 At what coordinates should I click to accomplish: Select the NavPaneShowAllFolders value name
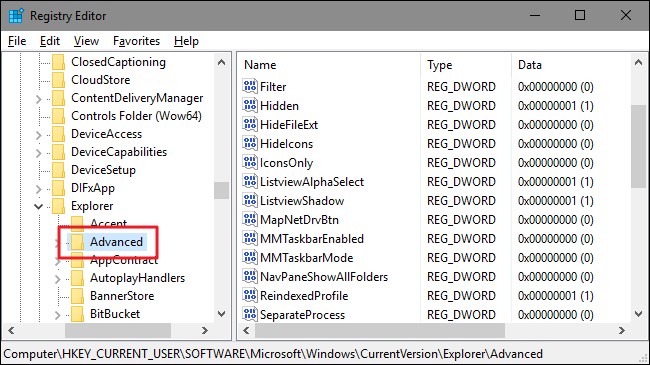pos(324,277)
